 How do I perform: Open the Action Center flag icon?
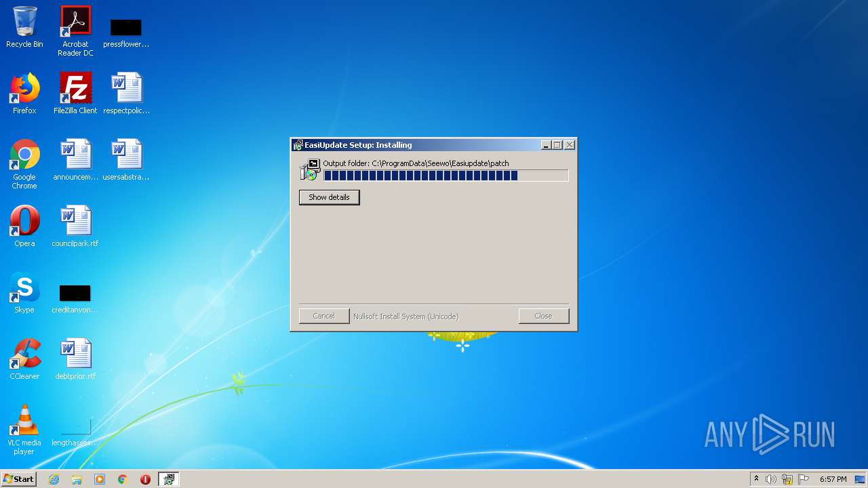(x=804, y=479)
